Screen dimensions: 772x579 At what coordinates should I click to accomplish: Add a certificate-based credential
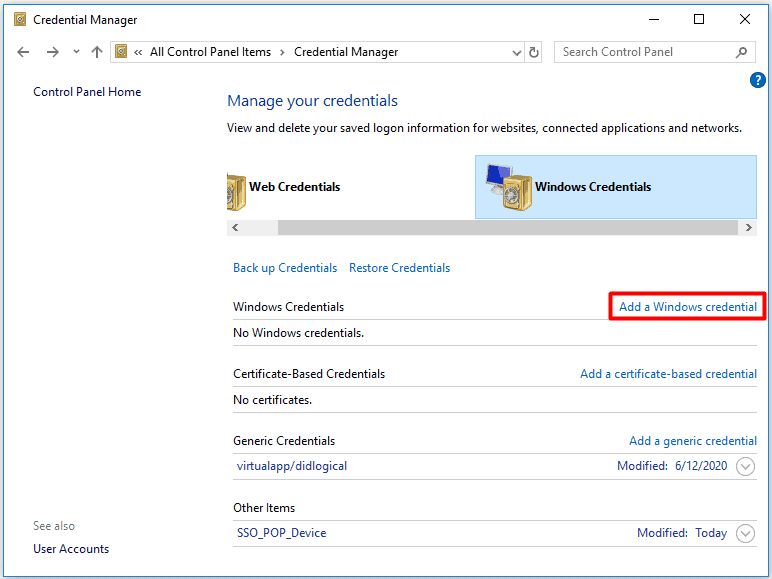[668, 374]
